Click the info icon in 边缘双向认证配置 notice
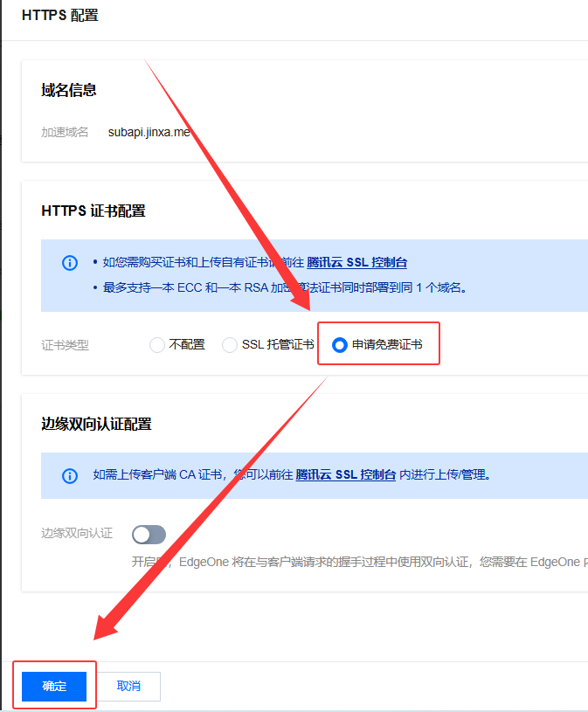Screen dimensions: 588x712 [x=70, y=475]
